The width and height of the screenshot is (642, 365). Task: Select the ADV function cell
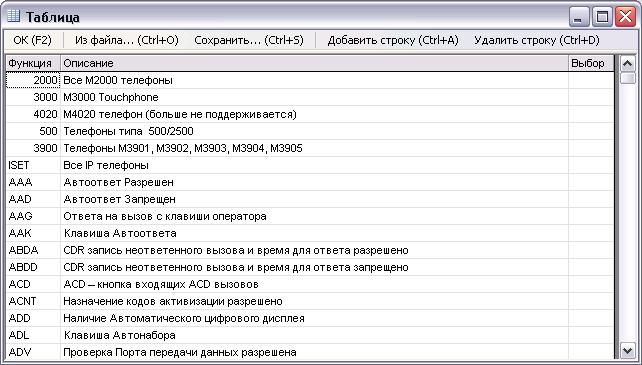pos(33,352)
